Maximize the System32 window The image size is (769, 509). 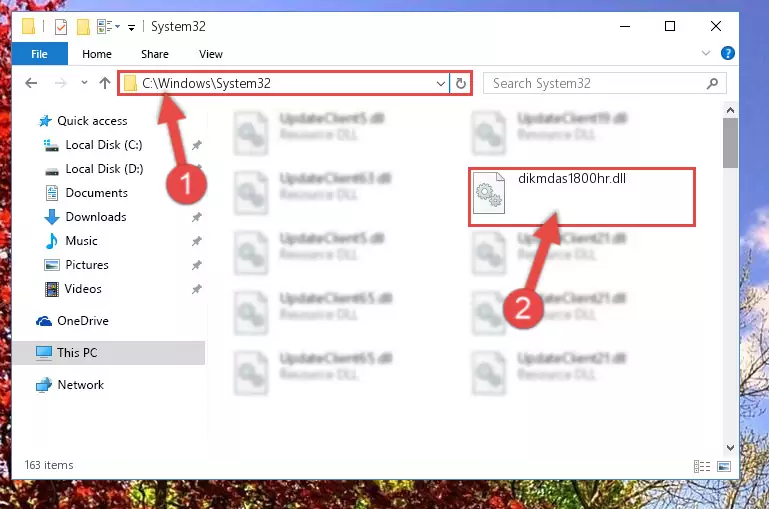tap(670, 26)
